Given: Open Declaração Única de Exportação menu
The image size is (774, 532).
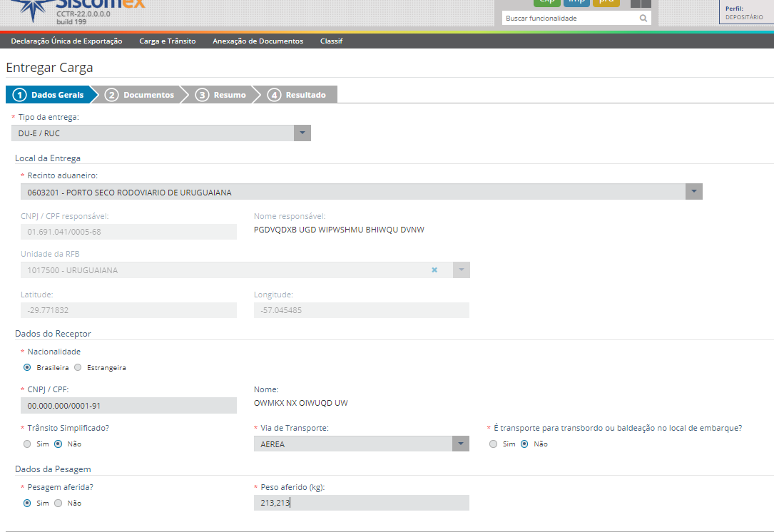Looking at the screenshot, I should 66,41.
